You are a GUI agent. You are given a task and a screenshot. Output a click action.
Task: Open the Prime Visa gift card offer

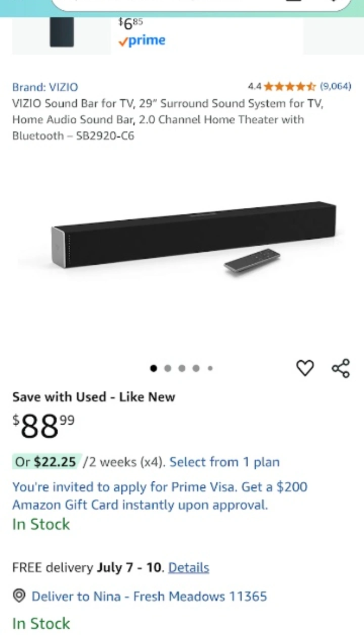[x=160, y=496]
